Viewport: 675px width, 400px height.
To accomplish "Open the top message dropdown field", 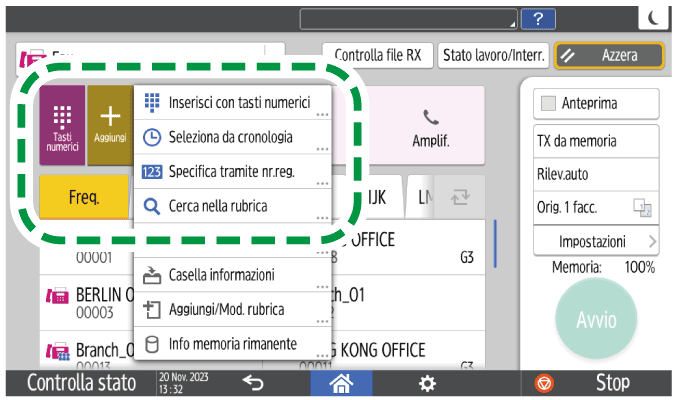I will [x=410, y=19].
